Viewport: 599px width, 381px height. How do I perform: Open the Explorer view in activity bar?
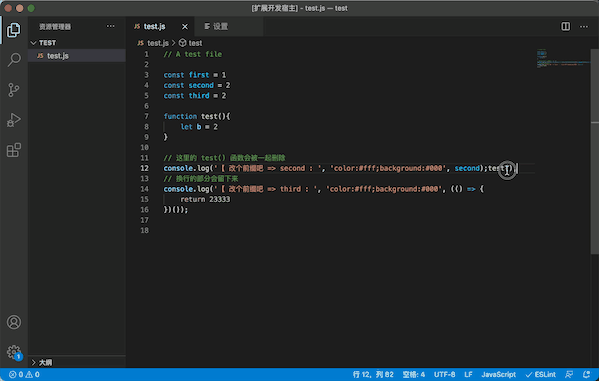tap(14, 30)
